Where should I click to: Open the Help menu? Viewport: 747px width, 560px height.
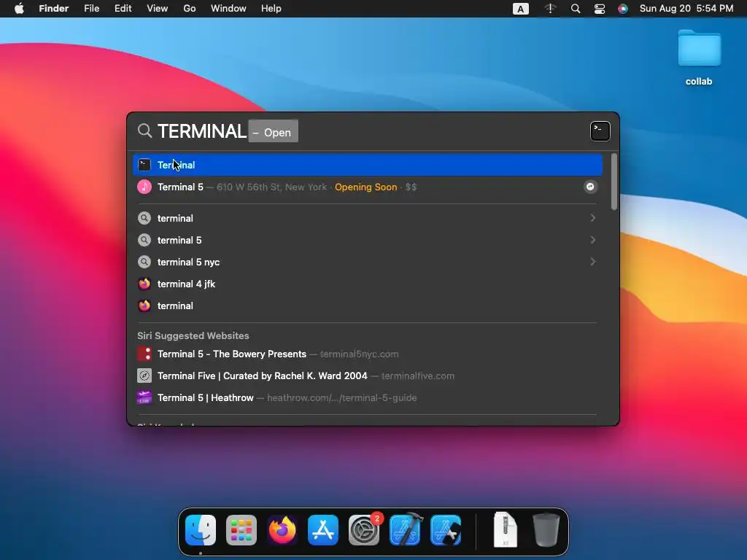tap(271, 9)
